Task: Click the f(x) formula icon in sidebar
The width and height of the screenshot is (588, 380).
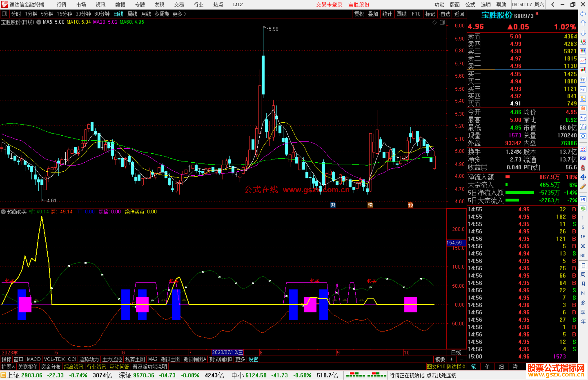Action: point(583,127)
